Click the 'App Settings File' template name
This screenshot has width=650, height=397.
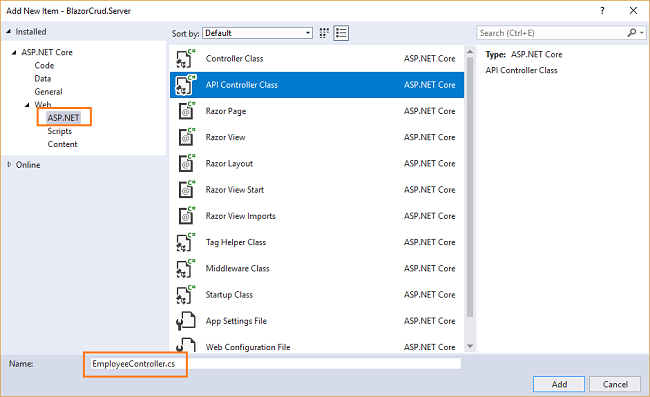[x=236, y=321]
